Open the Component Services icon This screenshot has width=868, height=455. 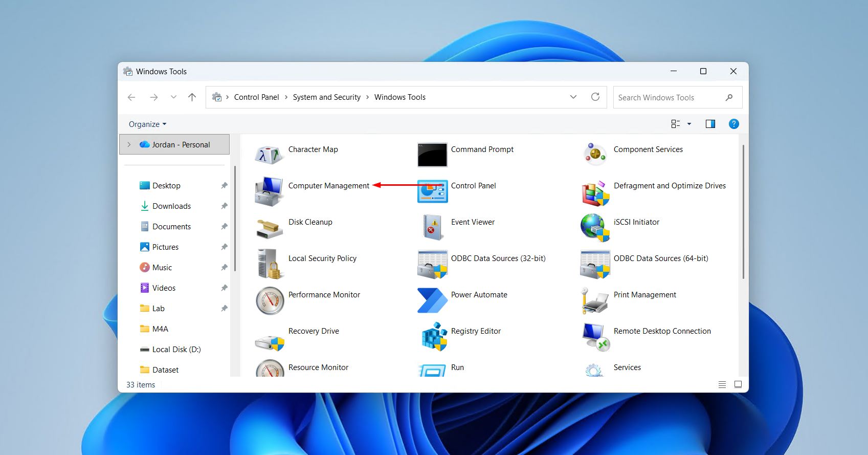pos(595,155)
